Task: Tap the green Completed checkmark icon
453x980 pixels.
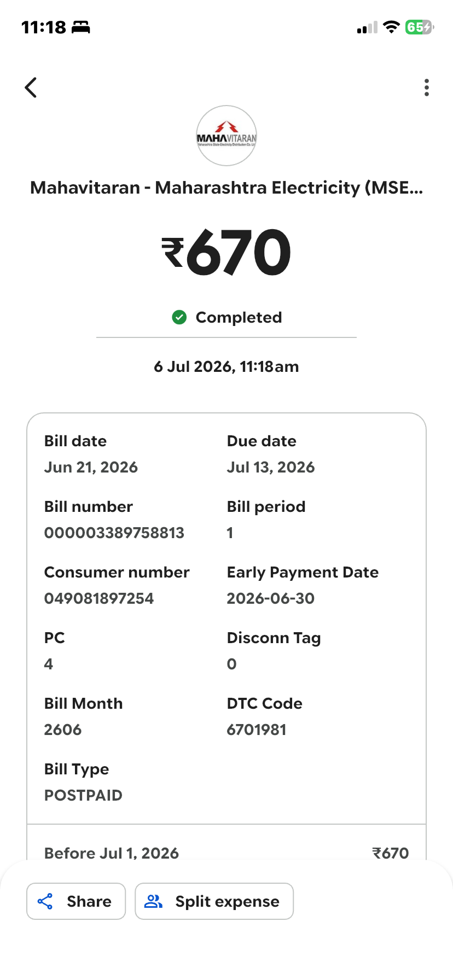Action: coord(179,317)
